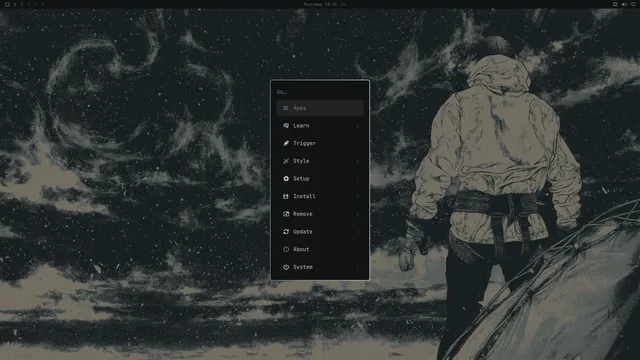The height and width of the screenshot is (360, 640).
Task: Click the About info icon
Action: tap(286, 249)
